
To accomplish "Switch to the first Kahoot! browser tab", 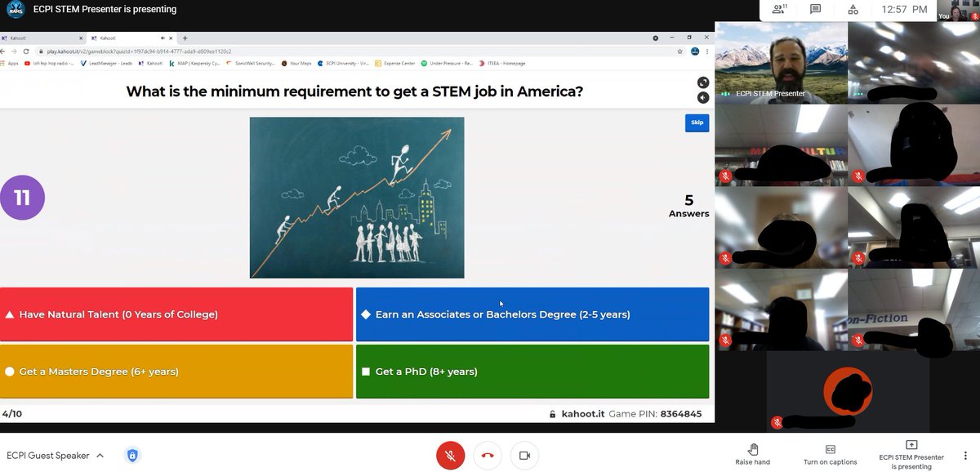I will click(41, 38).
